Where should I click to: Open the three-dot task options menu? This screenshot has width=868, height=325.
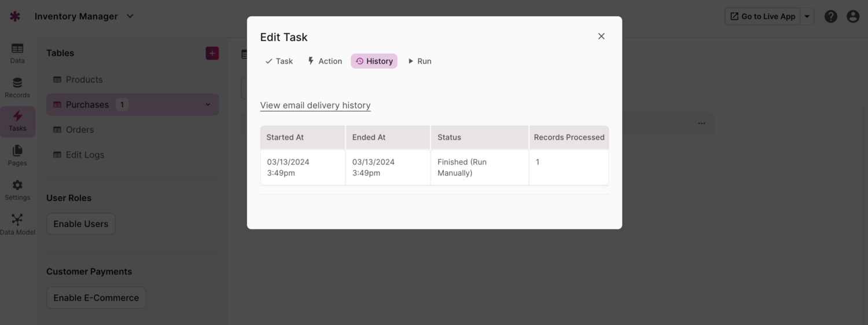701,123
